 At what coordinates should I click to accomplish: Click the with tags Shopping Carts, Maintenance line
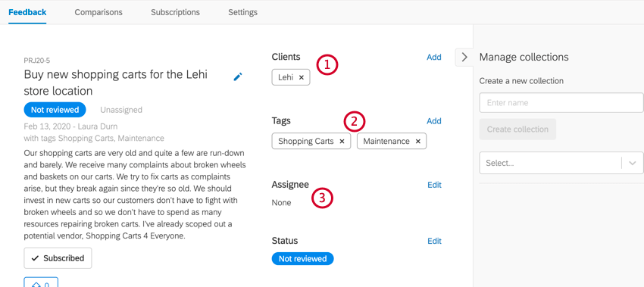click(x=94, y=139)
